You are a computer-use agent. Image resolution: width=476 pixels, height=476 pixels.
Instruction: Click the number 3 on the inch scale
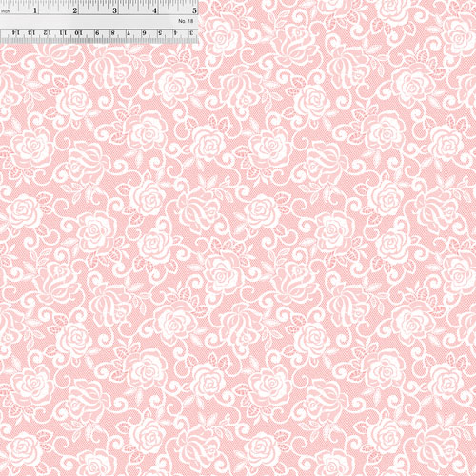click(114, 10)
